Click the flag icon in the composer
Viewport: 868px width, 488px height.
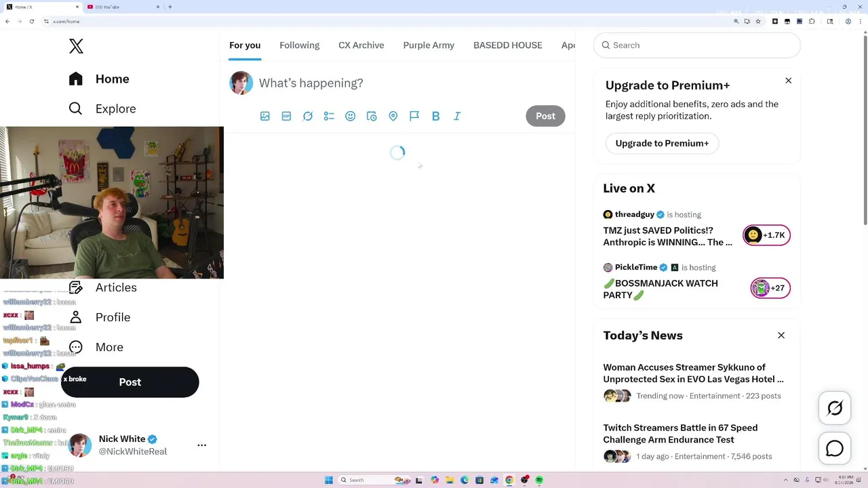pyautogui.click(x=414, y=116)
